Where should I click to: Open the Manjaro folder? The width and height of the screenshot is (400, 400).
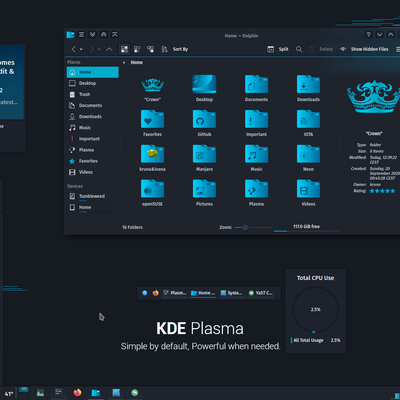coord(204,154)
